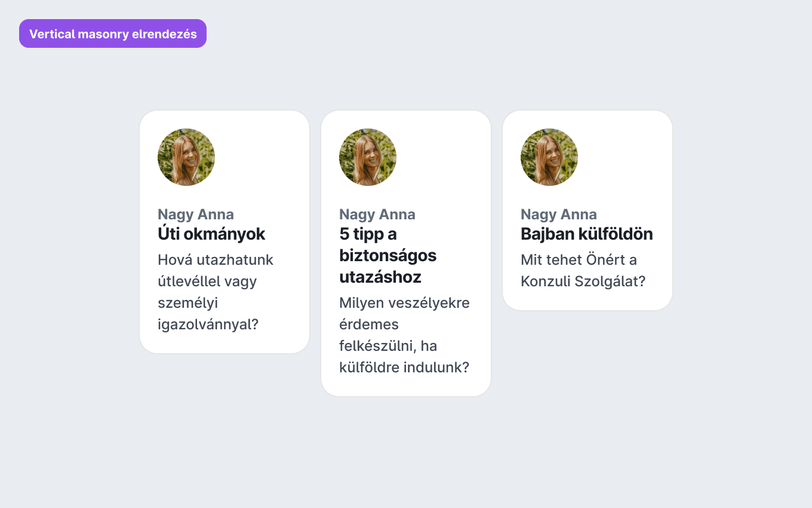Open 5 tipp a biztonságos utazáshoz title
Image resolution: width=812 pixels, height=508 pixels.
388,255
